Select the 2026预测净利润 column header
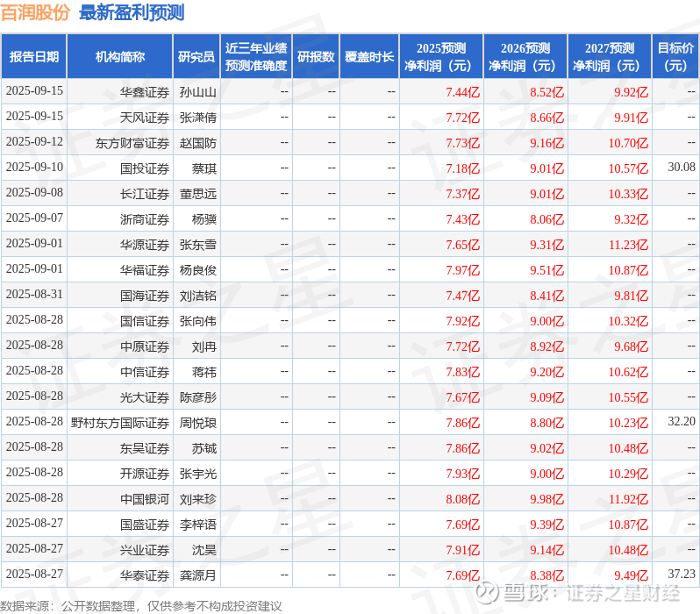The image size is (700, 614). [x=525, y=56]
